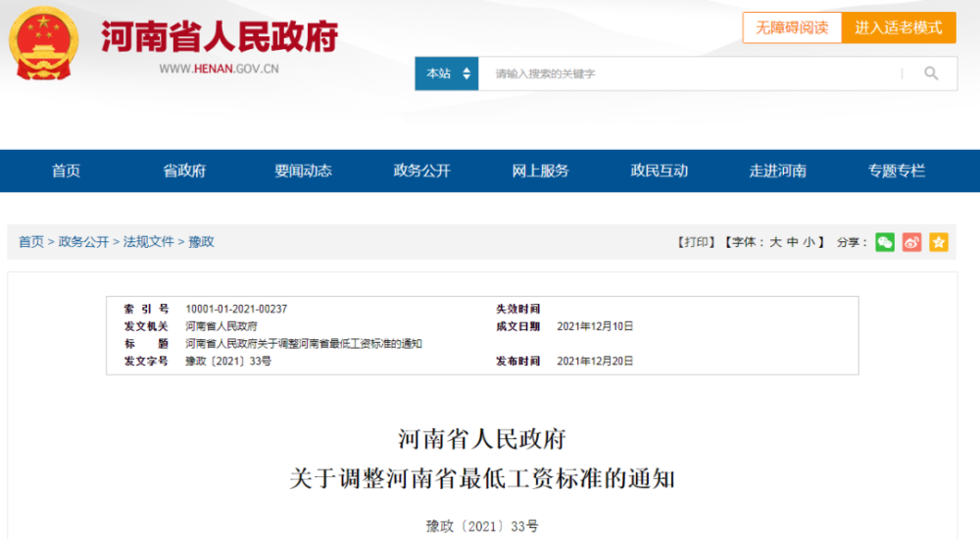Click the 政务公开 breadcrumb link
This screenshot has width=980, height=539.
click(x=83, y=242)
